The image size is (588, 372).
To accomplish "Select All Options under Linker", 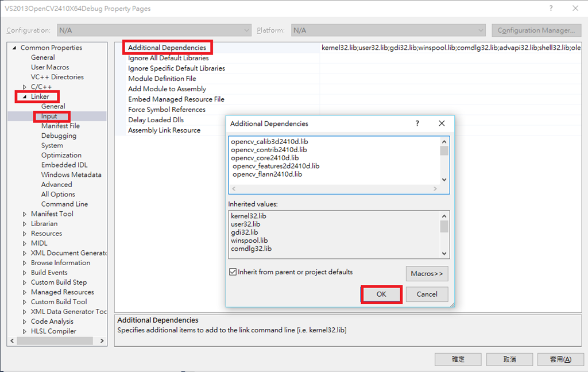I will [58, 194].
